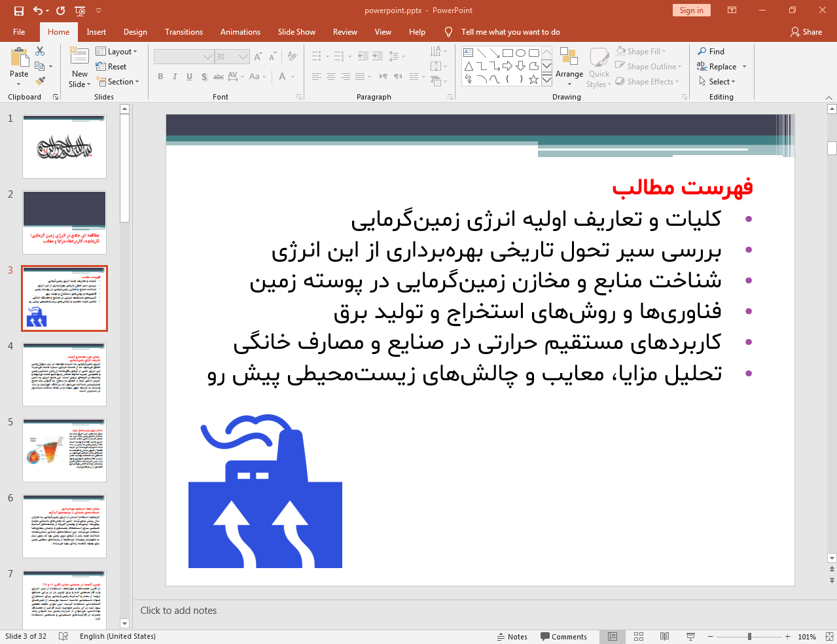
Task: Click the notes field 'Click to add notes'
Action: (179, 610)
